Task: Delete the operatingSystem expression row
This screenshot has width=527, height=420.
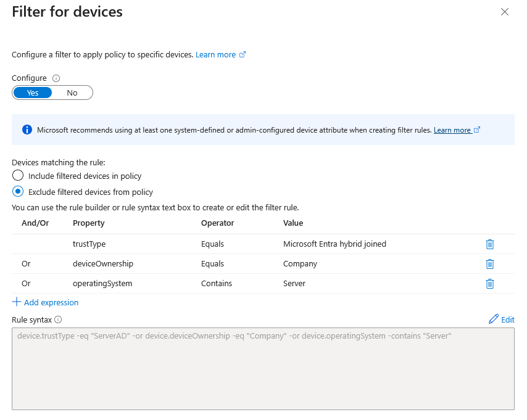Action: coord(490,284)
